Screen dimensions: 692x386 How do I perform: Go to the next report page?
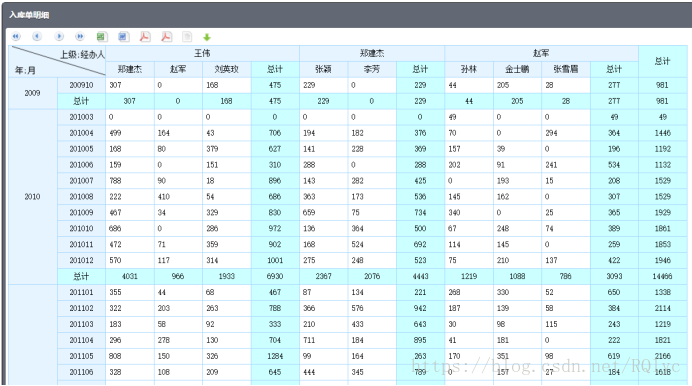pyautogui.click(x=59, y=37)
